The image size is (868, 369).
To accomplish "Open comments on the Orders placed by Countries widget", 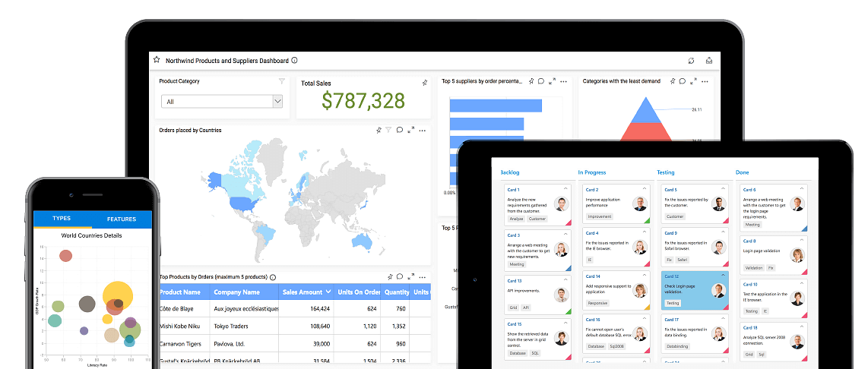I will coord(400,130).
